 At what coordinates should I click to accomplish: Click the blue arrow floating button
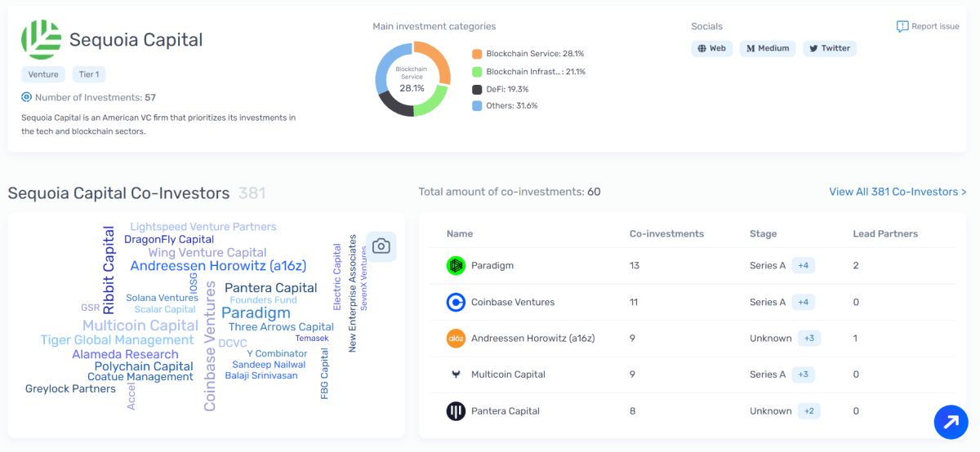pos(951,422)
